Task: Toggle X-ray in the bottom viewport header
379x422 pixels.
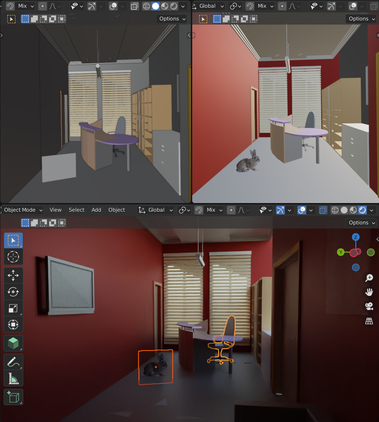Action: (323, 210)
